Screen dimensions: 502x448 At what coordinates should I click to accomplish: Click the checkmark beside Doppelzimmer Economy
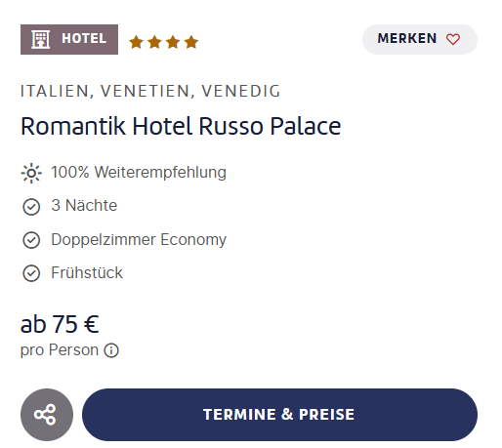pos(31,240)
